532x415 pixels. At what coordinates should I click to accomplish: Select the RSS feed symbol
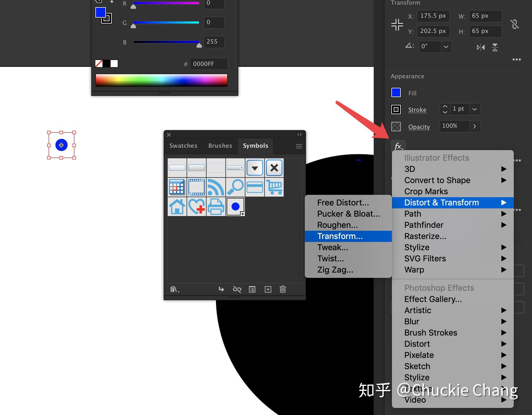point(216,187)
